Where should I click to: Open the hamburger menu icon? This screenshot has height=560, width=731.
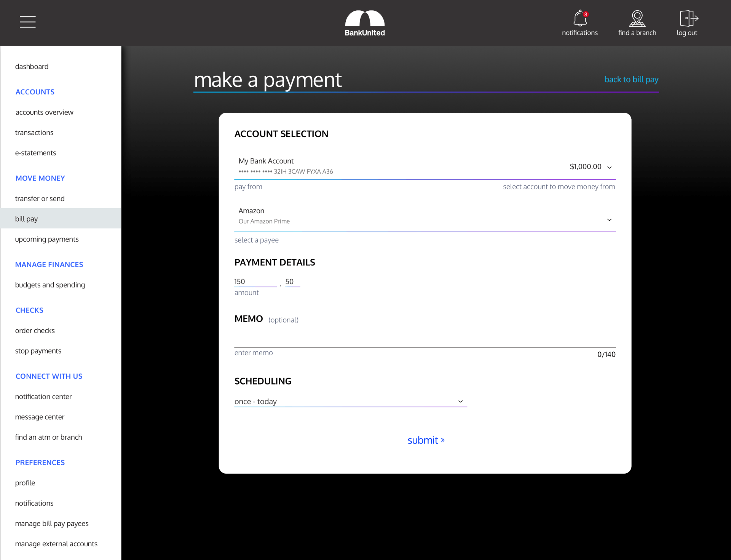(x=28, y=22)
